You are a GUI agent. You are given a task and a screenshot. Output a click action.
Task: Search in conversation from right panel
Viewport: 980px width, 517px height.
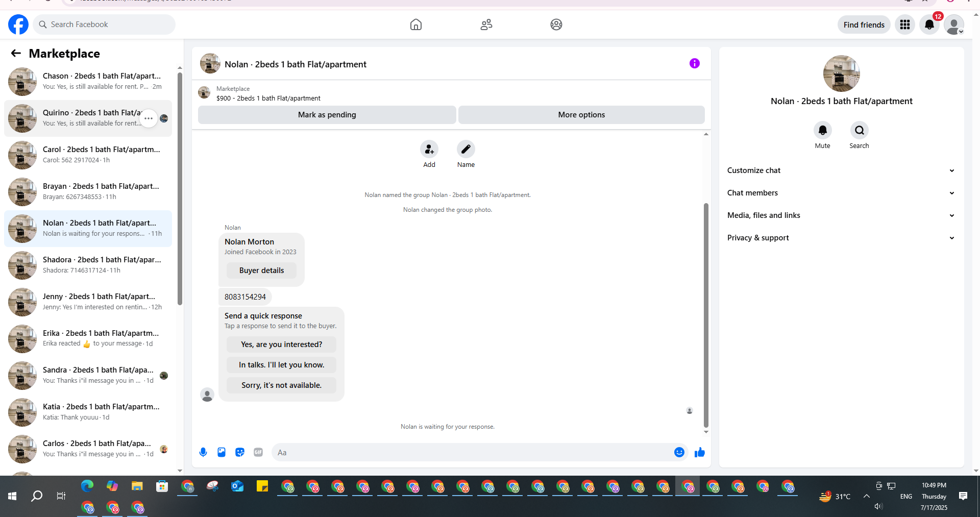click(860, 130)
